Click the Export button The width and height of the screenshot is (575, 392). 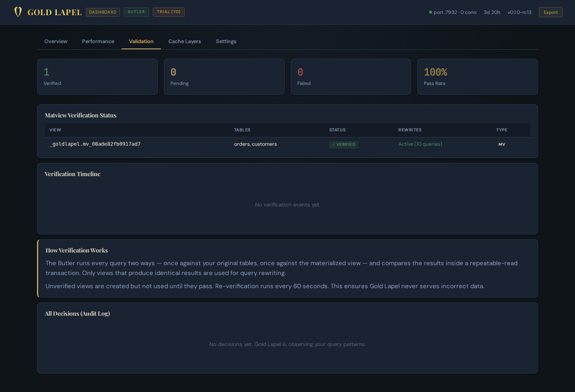point(550,12)
